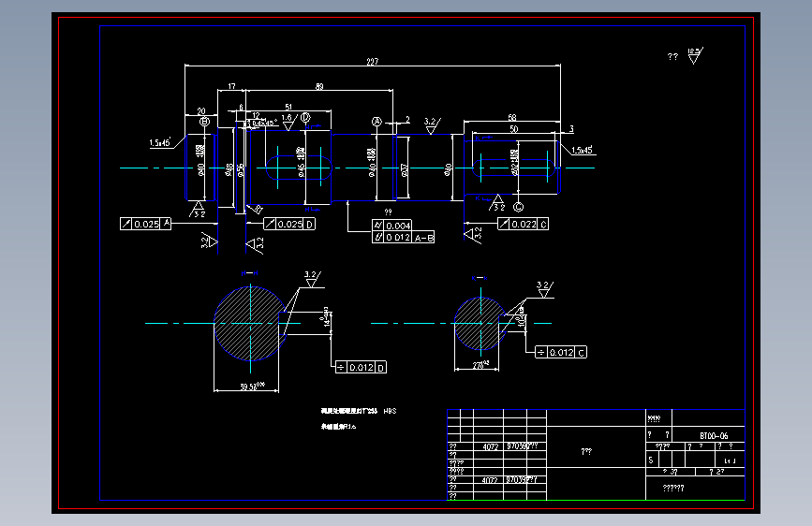812x526 pixels.
Task: Select the "51" keyway length dimension
Action: tap(288, 108)
